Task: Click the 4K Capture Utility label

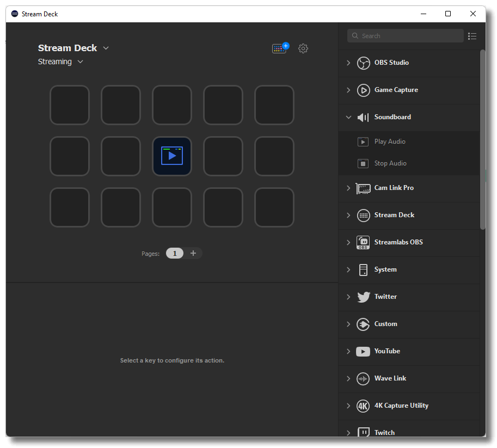Action: coord(401,406)
